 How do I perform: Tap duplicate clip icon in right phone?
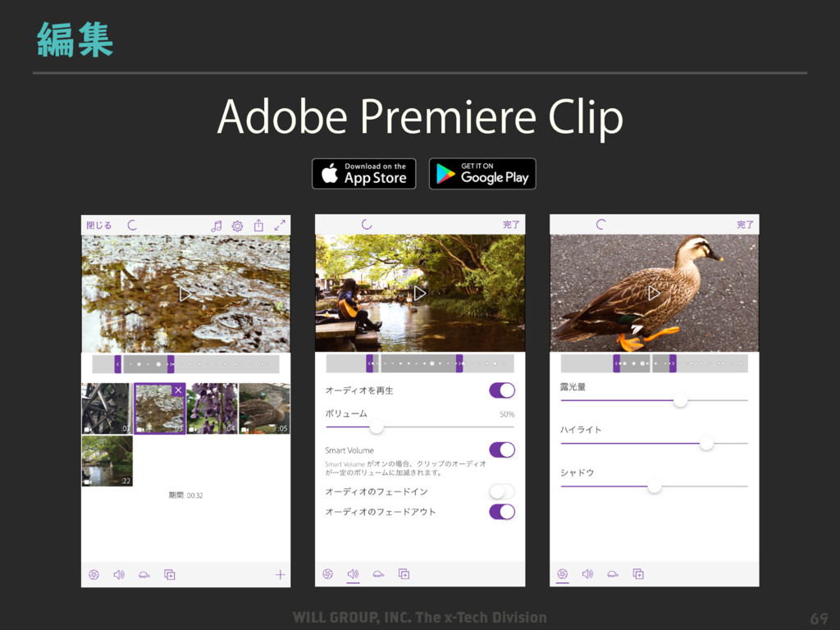pos(638,574)
